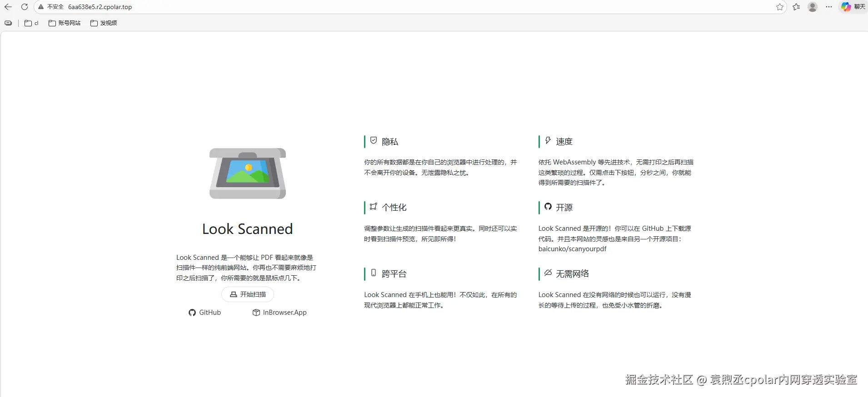Open the InBrowser.App link
This screenshot has height=397, width=868.
click(x=279, y=313)
